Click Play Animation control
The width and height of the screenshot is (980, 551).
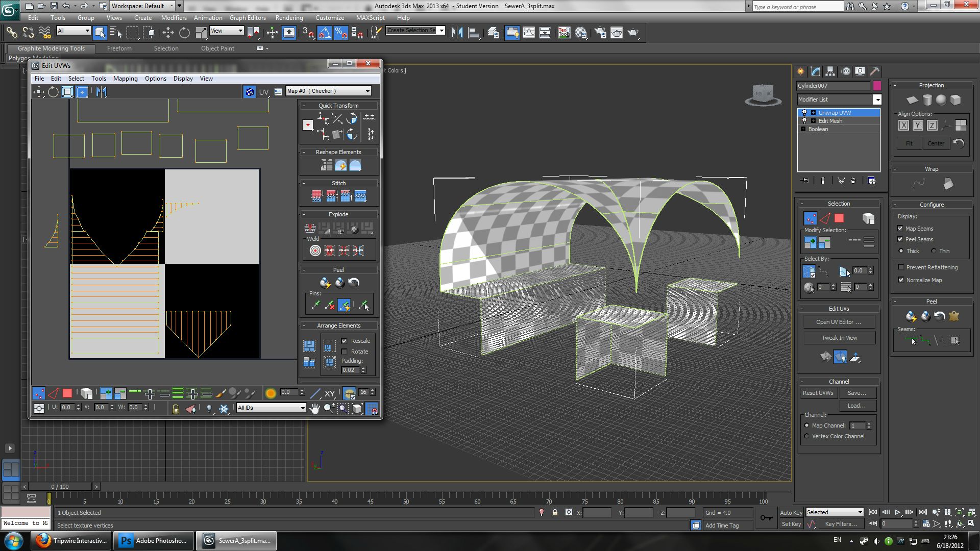tap(897, 512)
